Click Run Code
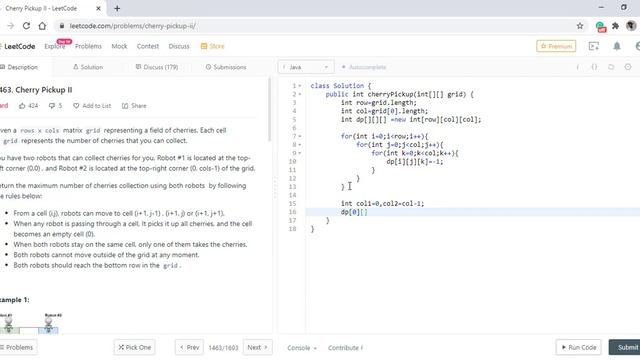Screen dimensions: 640x360 pos(578,347)
